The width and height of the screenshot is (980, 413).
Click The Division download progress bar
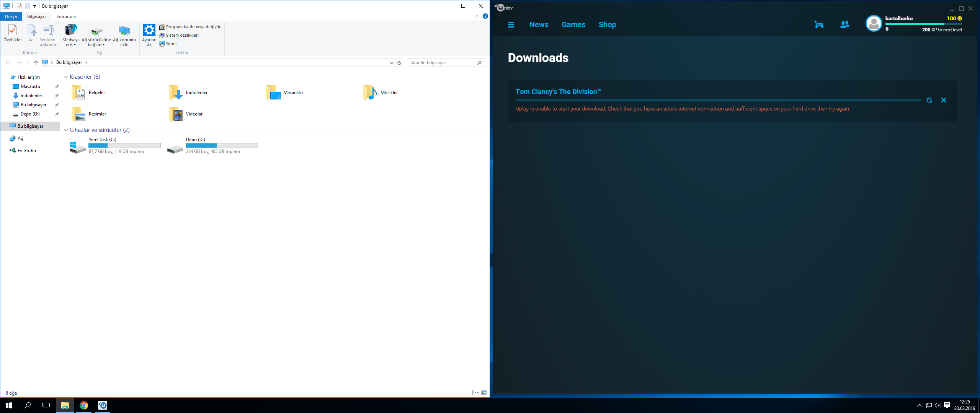718,101
